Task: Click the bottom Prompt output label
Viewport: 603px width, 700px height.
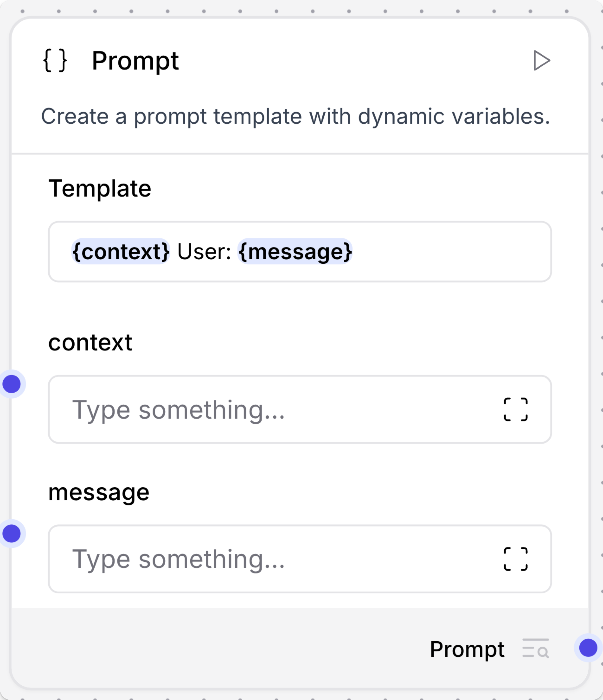Action: pyautogui.click(x=468, y=649)
